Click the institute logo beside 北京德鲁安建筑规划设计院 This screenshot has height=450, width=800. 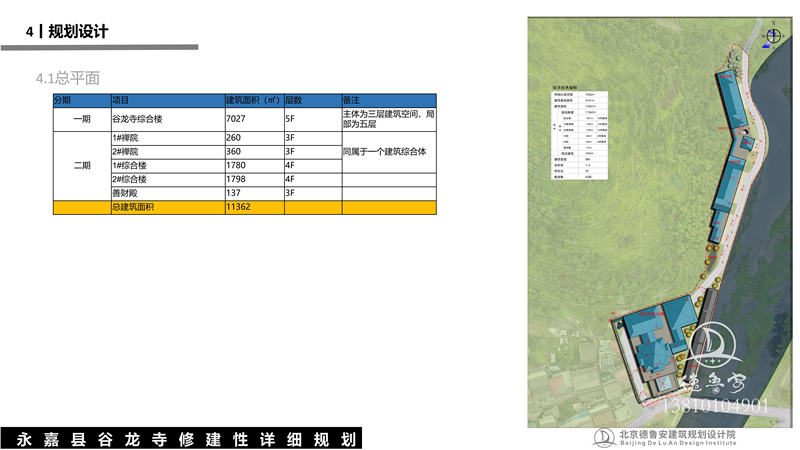pyautogui.click(x=606, y=438)
